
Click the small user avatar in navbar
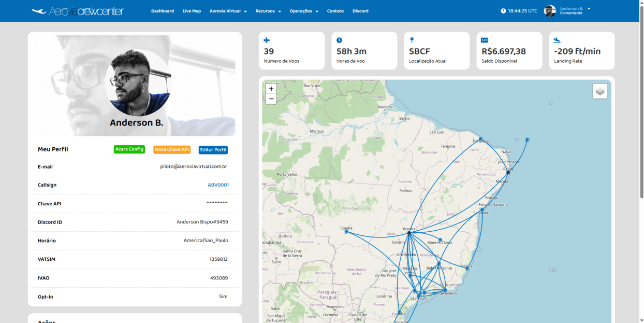550,11
